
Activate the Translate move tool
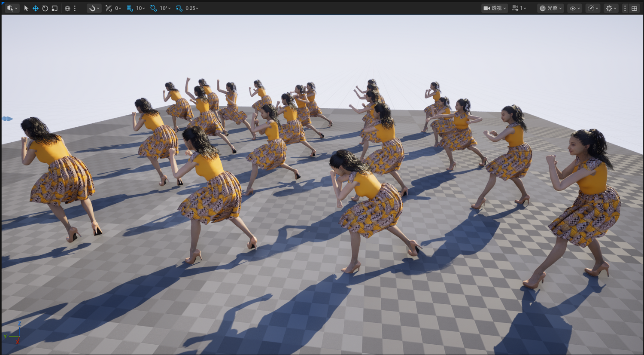point(36,8)
